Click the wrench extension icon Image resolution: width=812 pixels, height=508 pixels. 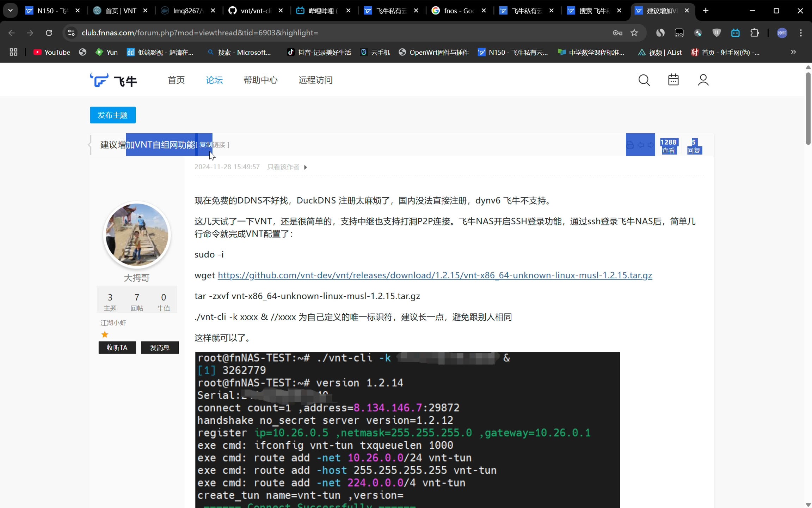698,33
